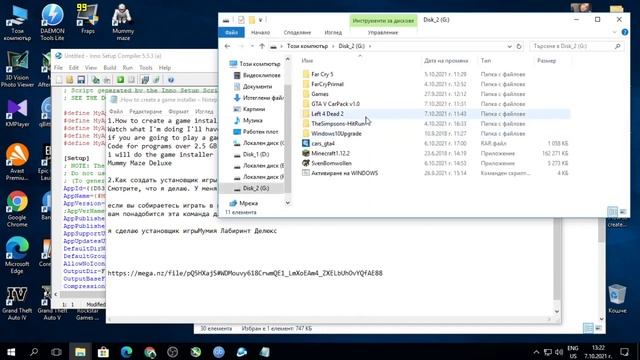Open the DAEMON Tools Lite desktop icon
The height and width of the screenshot is (360, 640).
(x=52, y=22)
